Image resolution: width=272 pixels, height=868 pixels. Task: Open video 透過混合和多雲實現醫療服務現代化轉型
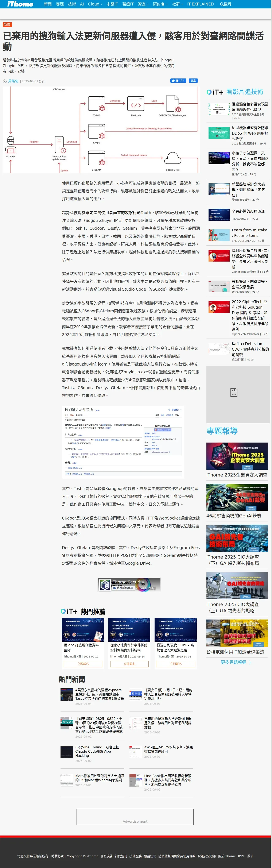coord(250,107)
